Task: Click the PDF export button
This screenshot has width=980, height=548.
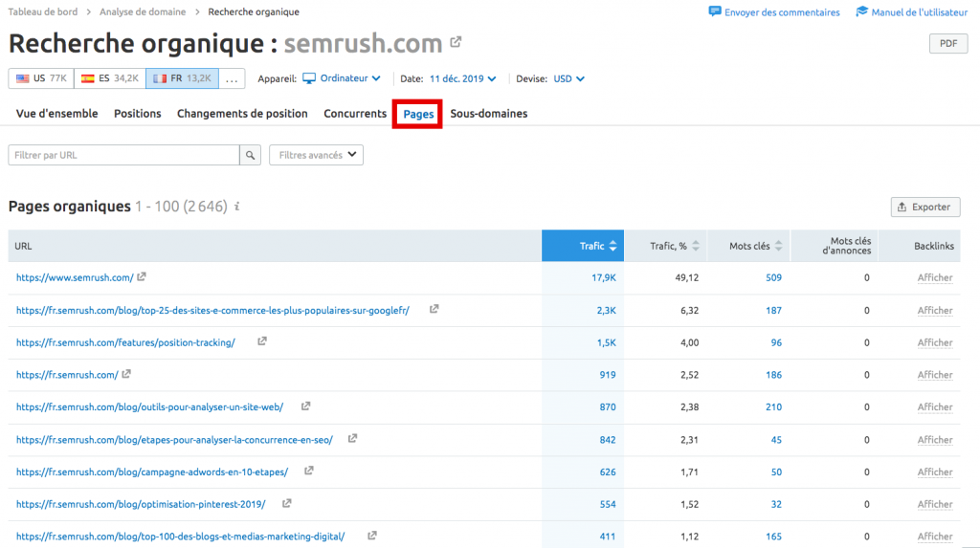Action: (x=948, y=43)
